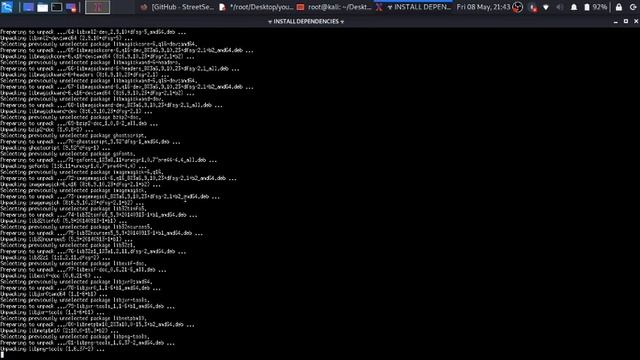The width and height of the screenshot is (640, 360).
Task: Open the Kali applications menu
Action: click(7, 7)
